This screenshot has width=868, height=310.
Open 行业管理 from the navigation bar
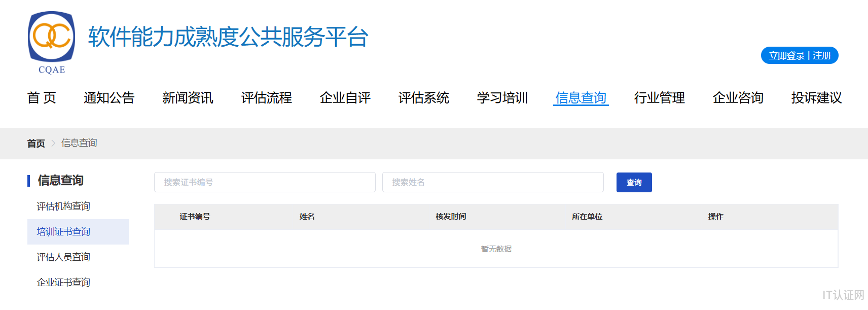coord(659,97)
